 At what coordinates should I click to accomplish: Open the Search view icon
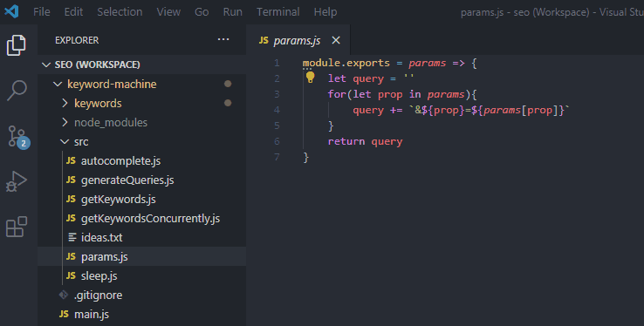(17, 90)
